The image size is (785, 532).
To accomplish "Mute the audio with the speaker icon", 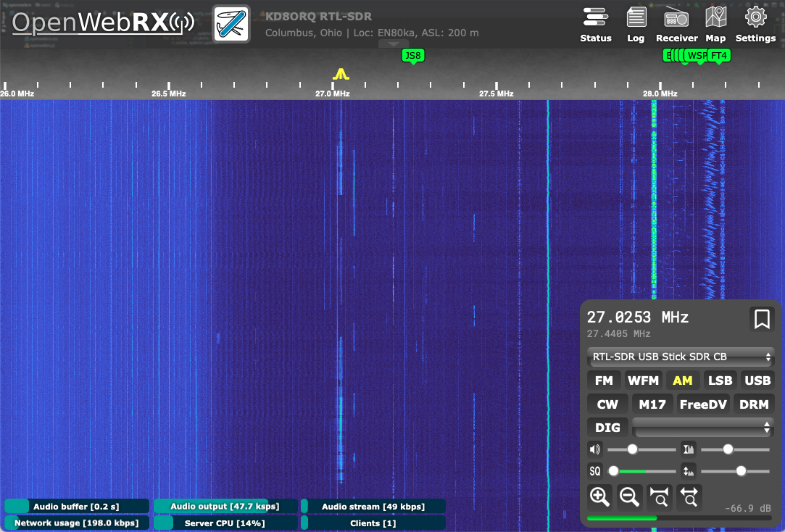I will coord(594,449).
